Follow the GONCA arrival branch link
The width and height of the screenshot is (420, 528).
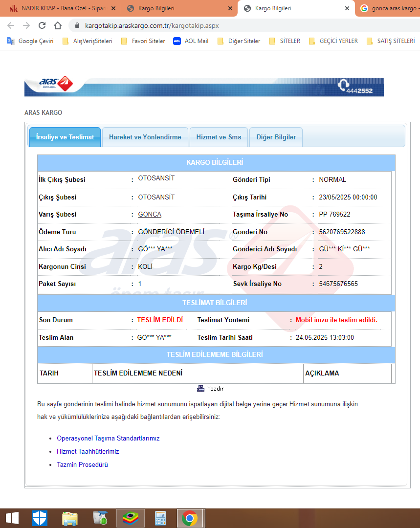pos(150,215)
